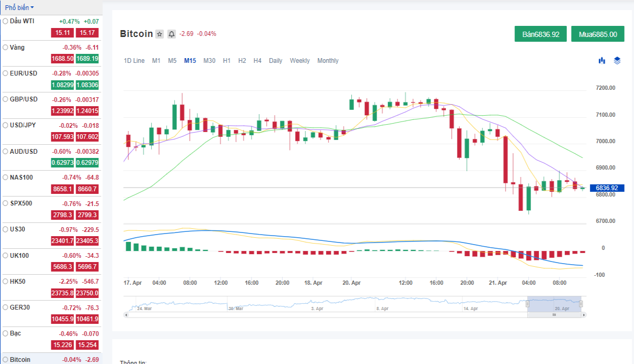Select the Monthly timeframe

(x=328, y=61)
